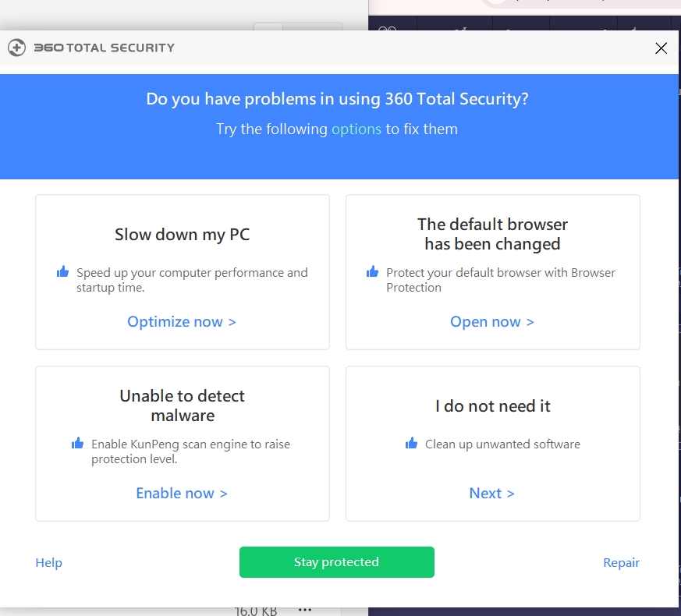Select the I do not need it heading
The height and width of the screenshot is (616, 681).
tap(492, 406)
